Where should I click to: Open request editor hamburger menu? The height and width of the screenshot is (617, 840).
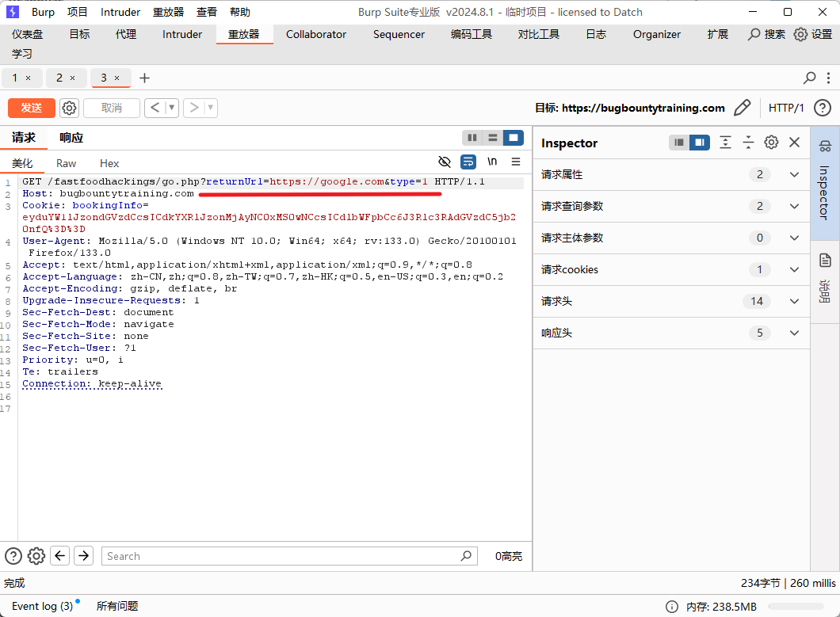coord(516,162)
